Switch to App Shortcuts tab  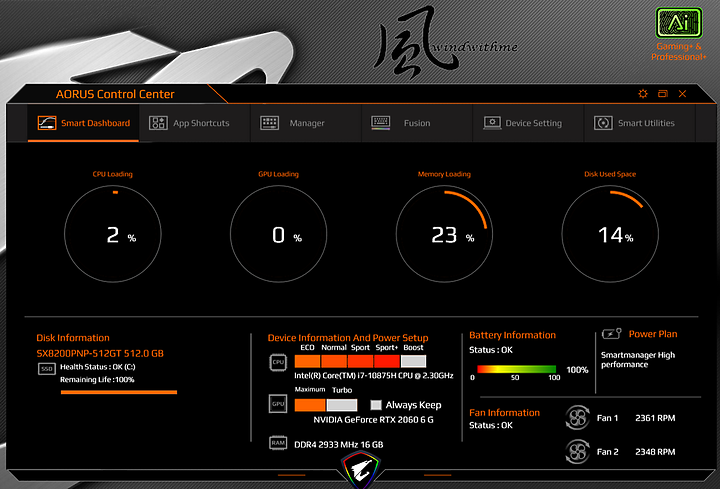click(194, 123)
